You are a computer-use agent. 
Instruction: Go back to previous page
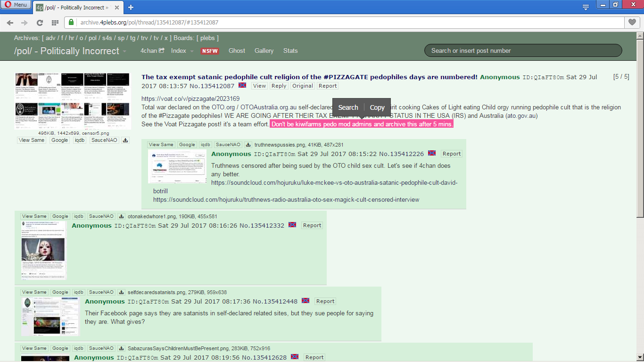[10, 22]
